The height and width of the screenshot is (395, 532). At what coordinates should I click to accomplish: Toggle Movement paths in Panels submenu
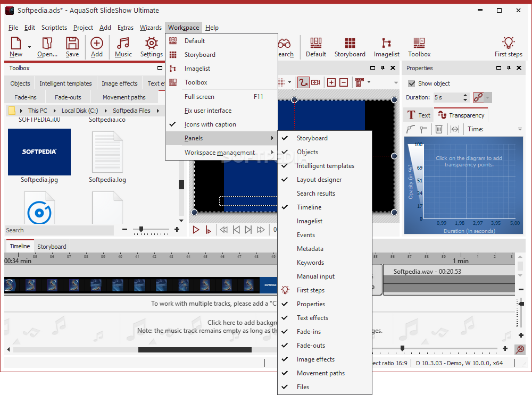coord(325,373)
